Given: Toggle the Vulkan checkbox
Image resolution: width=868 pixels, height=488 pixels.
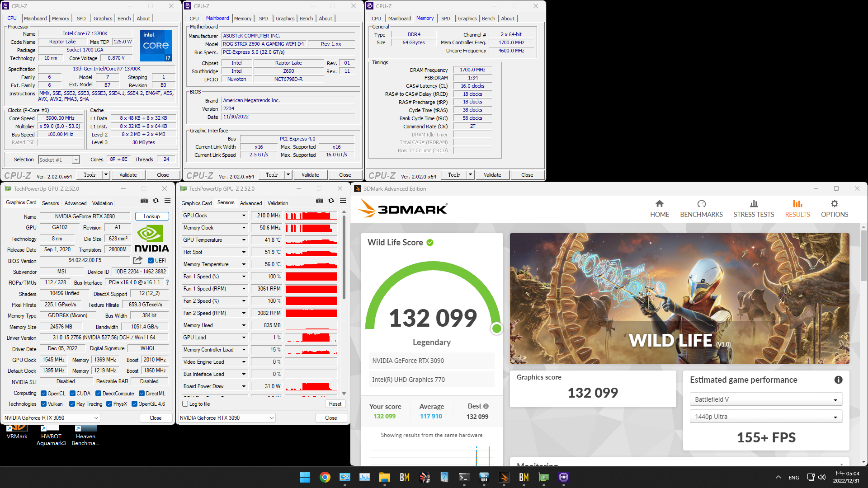Looking at the screenshot, I should (x=44, y=404).
